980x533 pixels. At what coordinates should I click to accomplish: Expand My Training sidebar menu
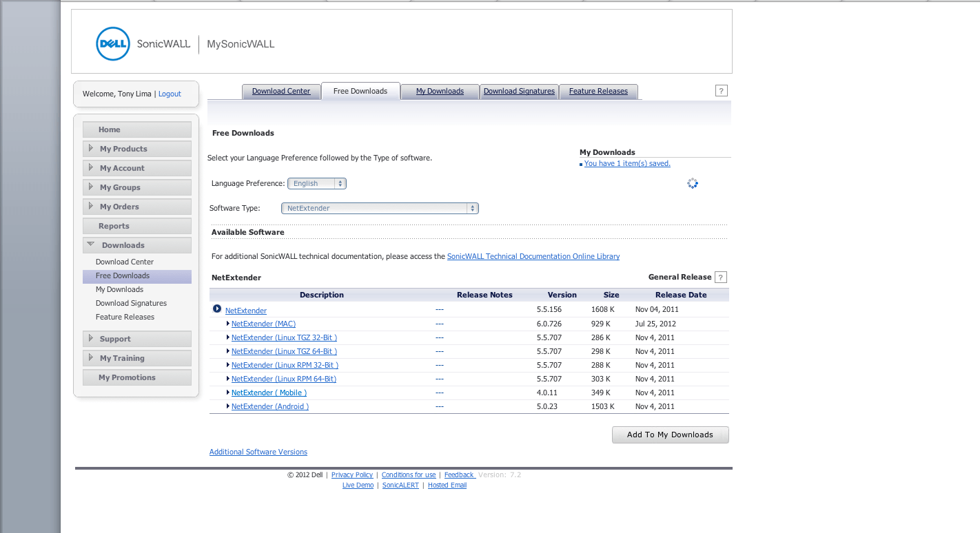coord(137,358)
